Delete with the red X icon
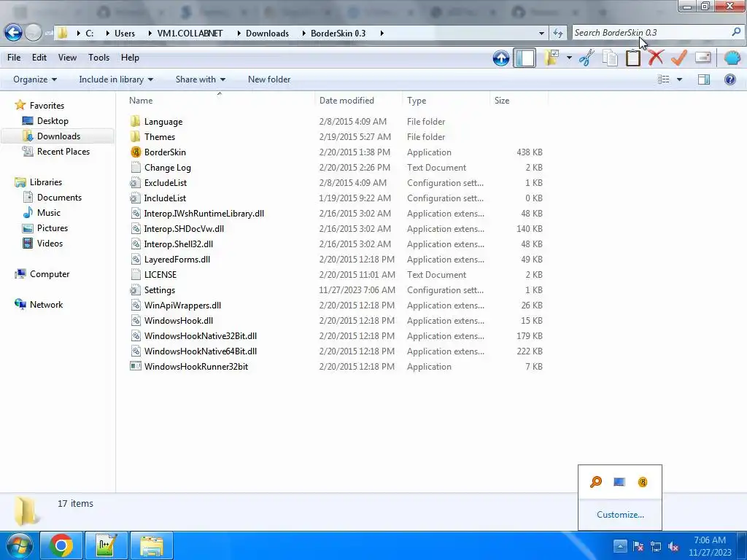 tap(656, 58)
